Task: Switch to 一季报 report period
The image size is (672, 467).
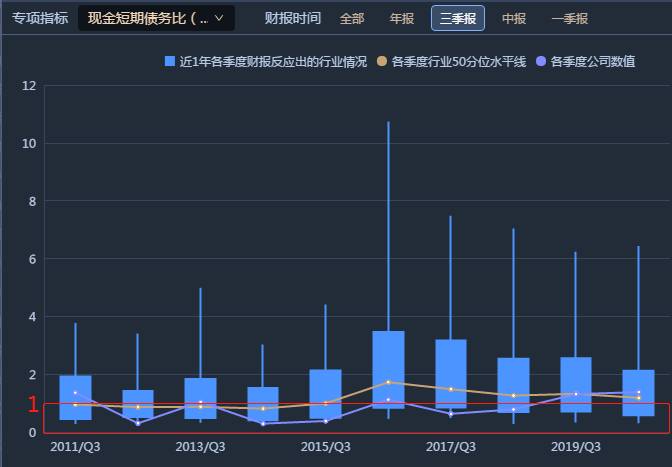Action: (x=570, y=18)
